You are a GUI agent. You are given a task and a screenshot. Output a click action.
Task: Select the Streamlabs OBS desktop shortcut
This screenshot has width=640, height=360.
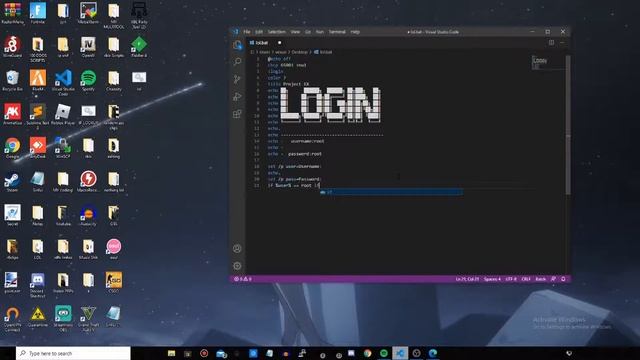tap(63, 318)
